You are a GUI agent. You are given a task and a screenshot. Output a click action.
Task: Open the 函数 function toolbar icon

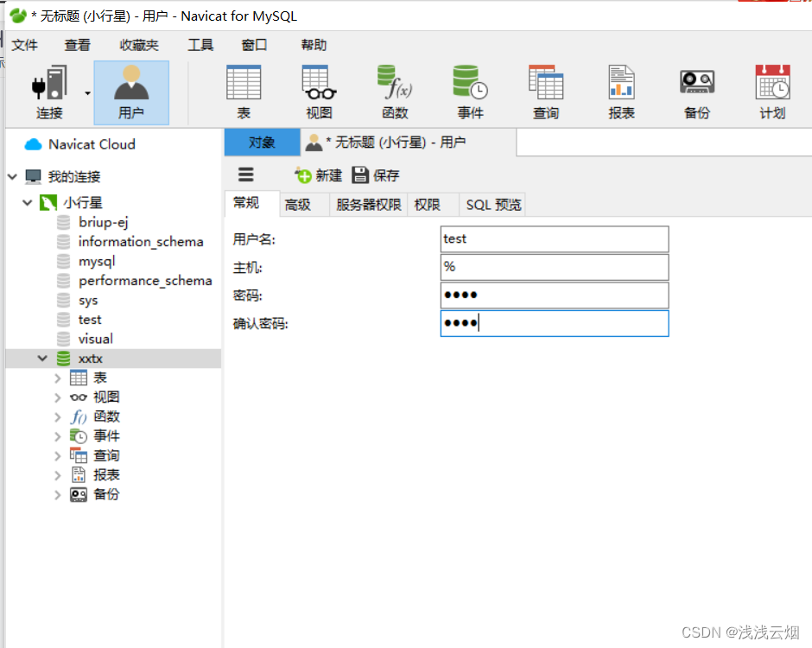[395, 92]
